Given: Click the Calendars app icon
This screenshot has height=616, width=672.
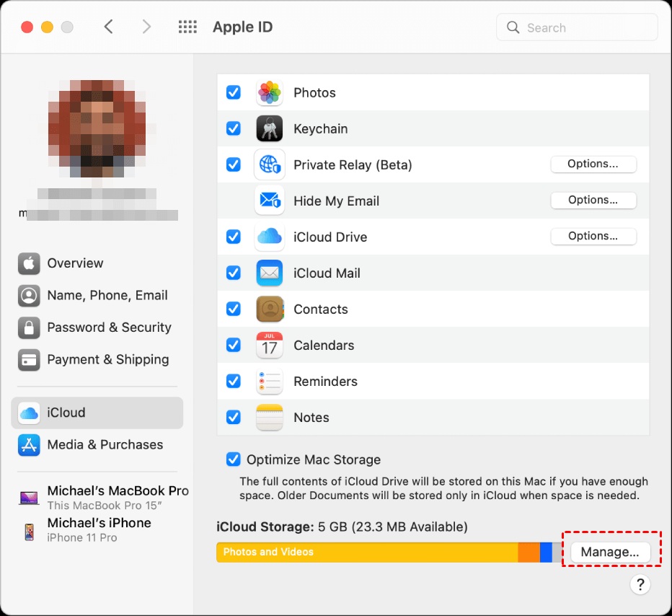Looking at the screenshot, I should tap(270, 346).
